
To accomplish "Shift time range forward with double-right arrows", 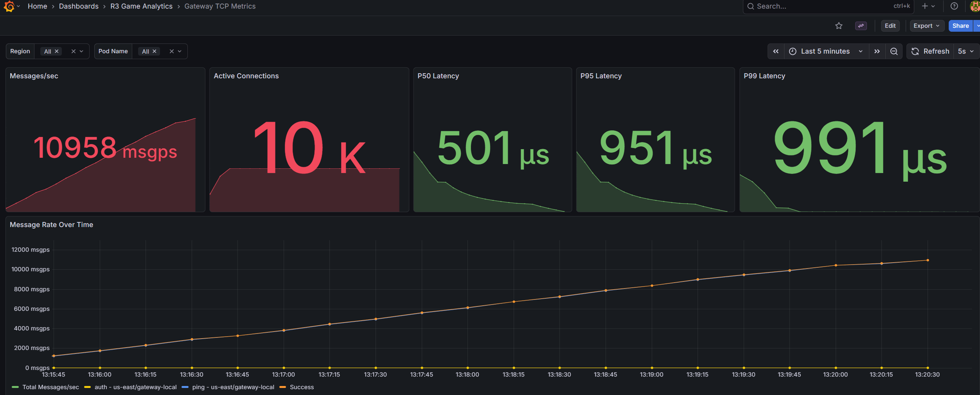I will pos(877,51).
